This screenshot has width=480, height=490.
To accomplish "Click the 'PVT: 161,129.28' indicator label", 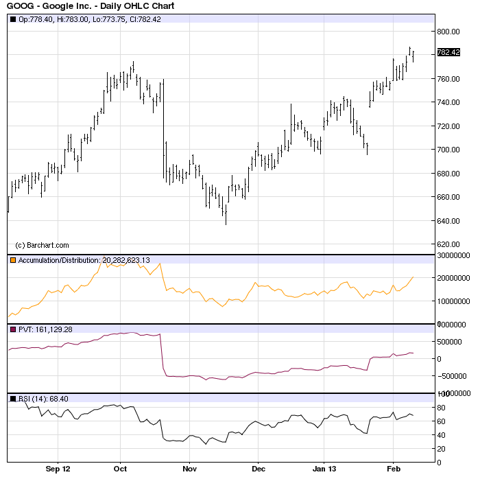I will [45, 330].
